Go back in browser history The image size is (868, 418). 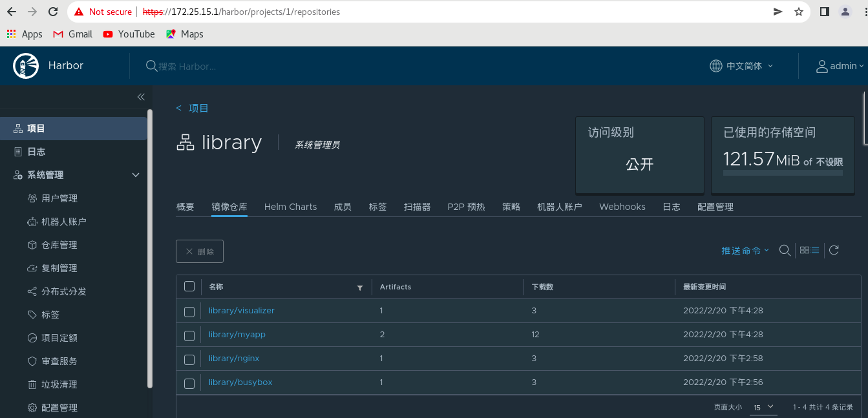point(12,12)
